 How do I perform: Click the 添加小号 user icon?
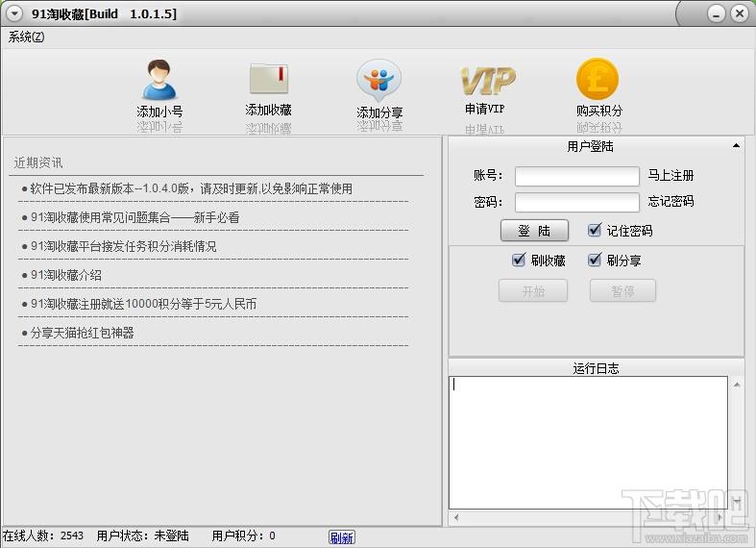click(x=159, y=80)
